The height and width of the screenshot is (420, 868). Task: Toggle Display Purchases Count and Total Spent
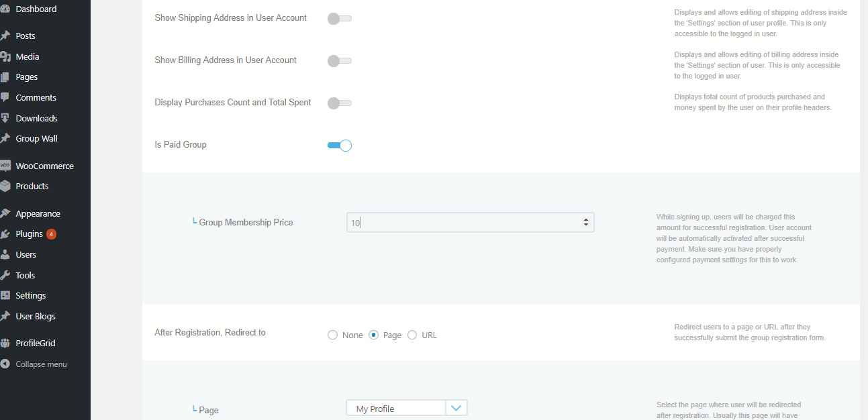(339, 103)
